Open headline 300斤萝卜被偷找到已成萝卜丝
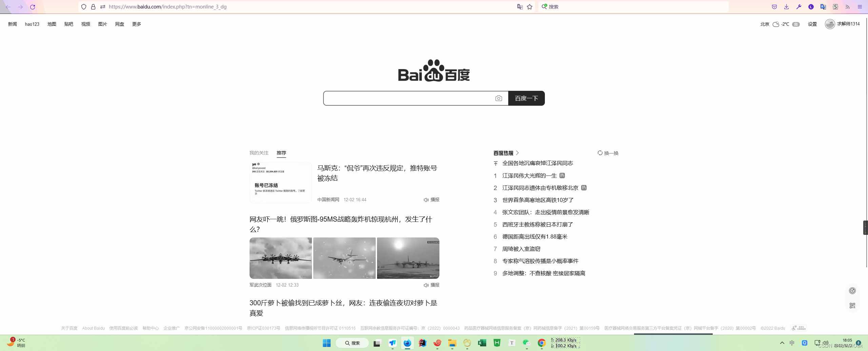 [343, 308]
